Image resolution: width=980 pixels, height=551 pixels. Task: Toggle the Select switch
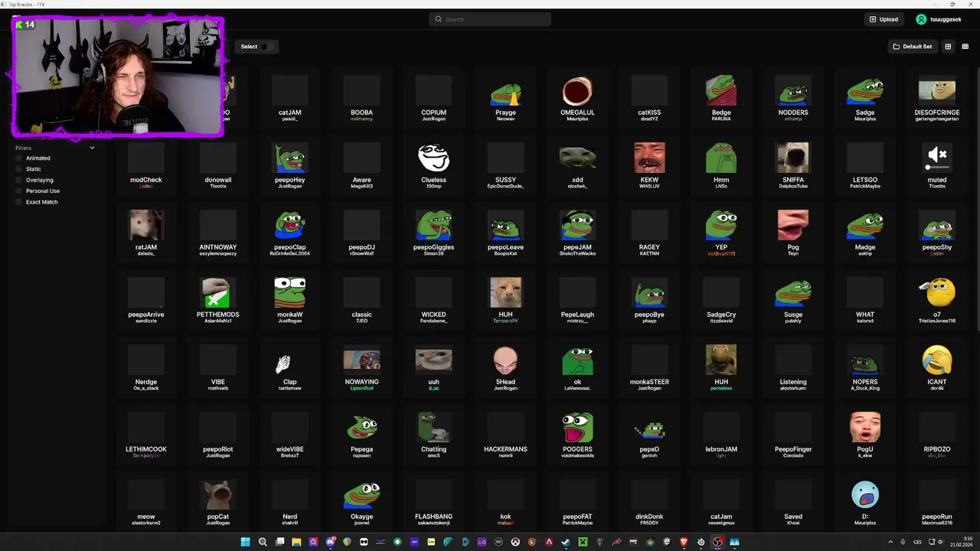266,47
